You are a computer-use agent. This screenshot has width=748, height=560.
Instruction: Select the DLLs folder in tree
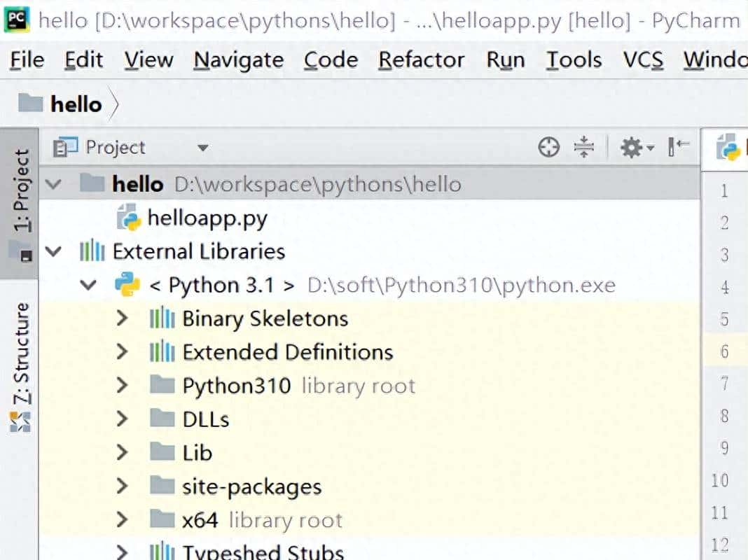[x=205, y=419]
